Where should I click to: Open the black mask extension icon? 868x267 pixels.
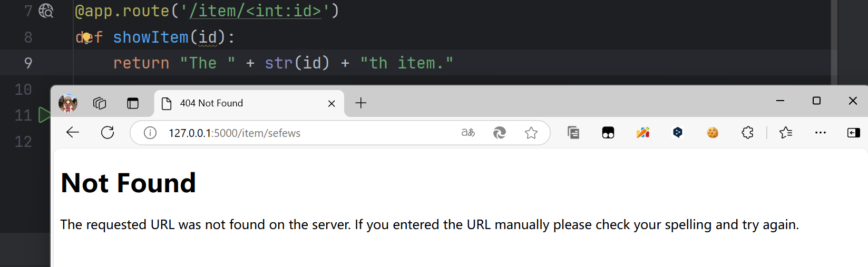[608, 133]
